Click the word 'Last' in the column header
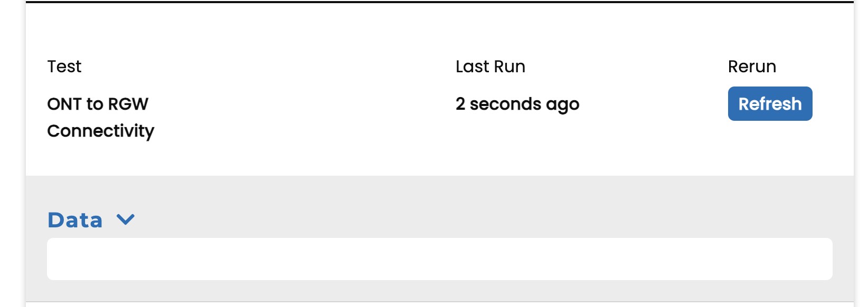The width and height of the screenshot is (868, 307). pyautogui.click(x=473, y=66)
